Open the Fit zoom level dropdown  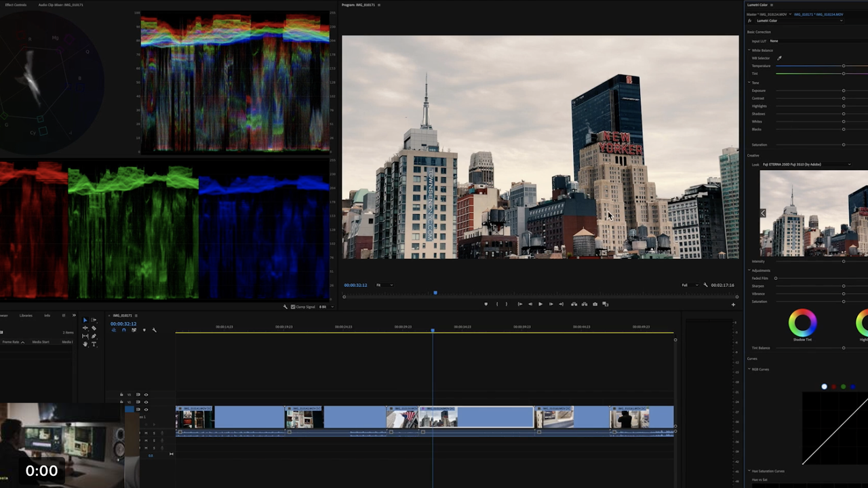point(384,285)
